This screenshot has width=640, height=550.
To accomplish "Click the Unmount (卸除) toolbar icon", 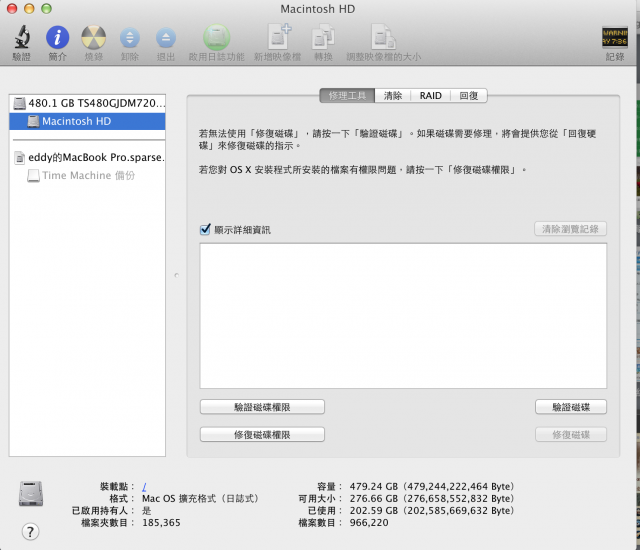I will pos(130,38).
